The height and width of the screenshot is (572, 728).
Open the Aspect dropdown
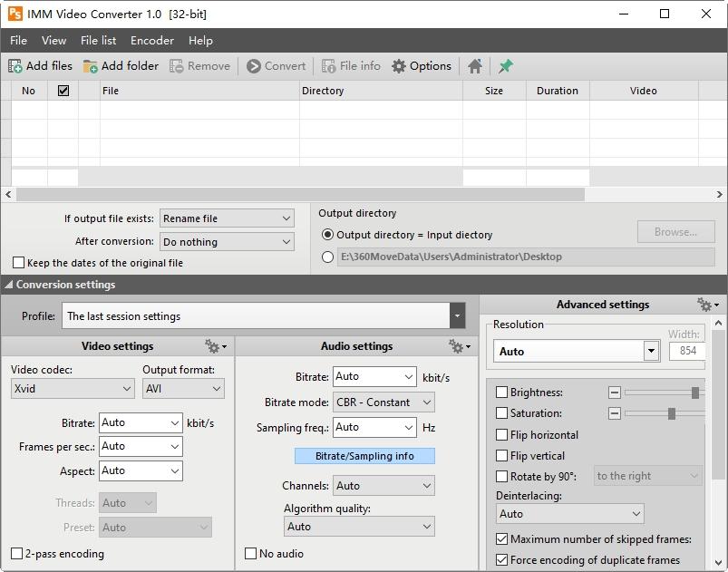tap(141, 471)
